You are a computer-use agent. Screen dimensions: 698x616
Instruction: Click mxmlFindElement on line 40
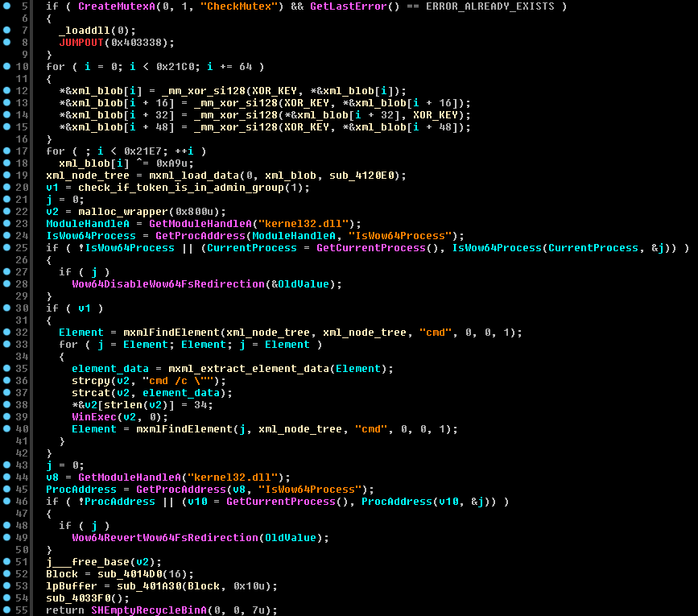[184, 429]
